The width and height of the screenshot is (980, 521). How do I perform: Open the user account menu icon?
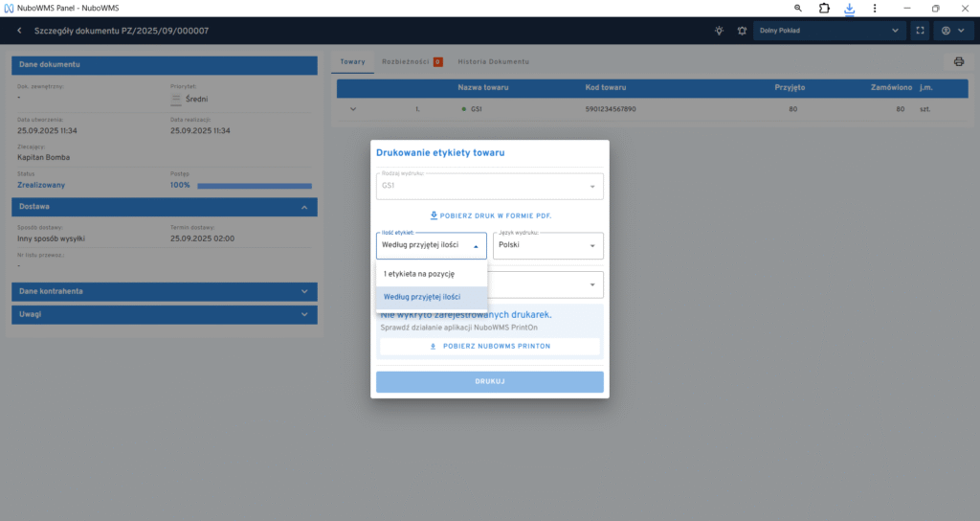point(952,31)
